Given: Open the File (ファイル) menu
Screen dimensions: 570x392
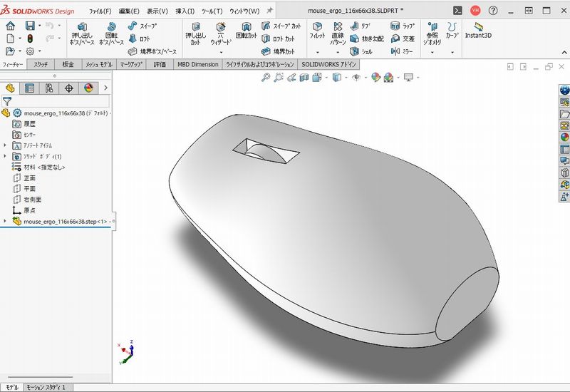Looking at the screenshot, I should [x=100, y=11].
